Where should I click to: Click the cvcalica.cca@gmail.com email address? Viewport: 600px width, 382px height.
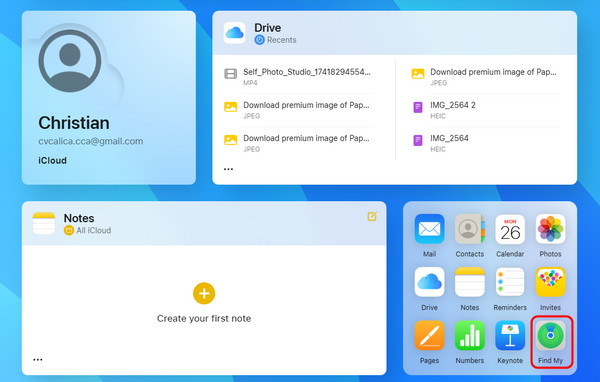[91, 141]
